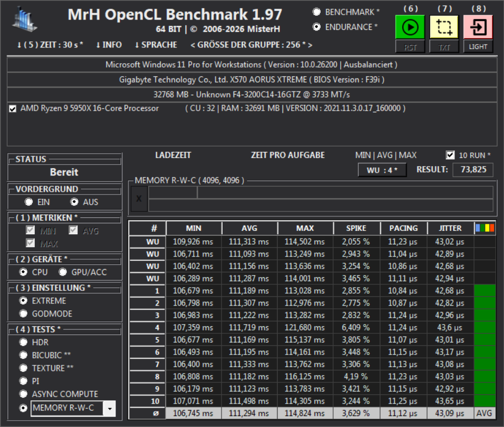Click the MIN | AVG | MAX label
Viewport: 504px width, 427px height.
coord(386,155)
